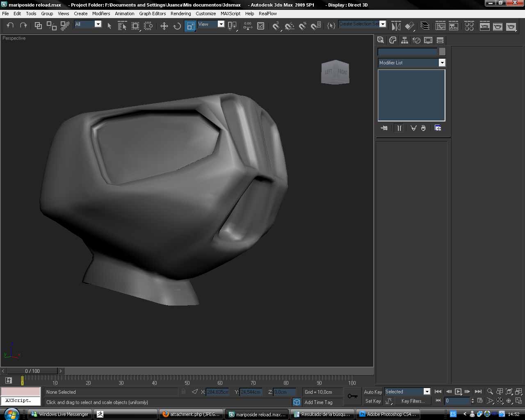Toggle the Pin Stack button
This screenshot has height=420, width=525.
pyautogui.click(x=384, y=128)
